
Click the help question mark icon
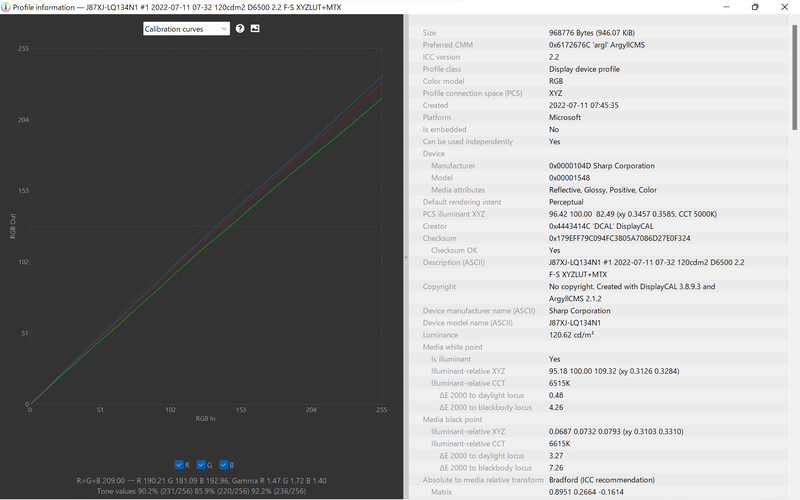point(240,29)
